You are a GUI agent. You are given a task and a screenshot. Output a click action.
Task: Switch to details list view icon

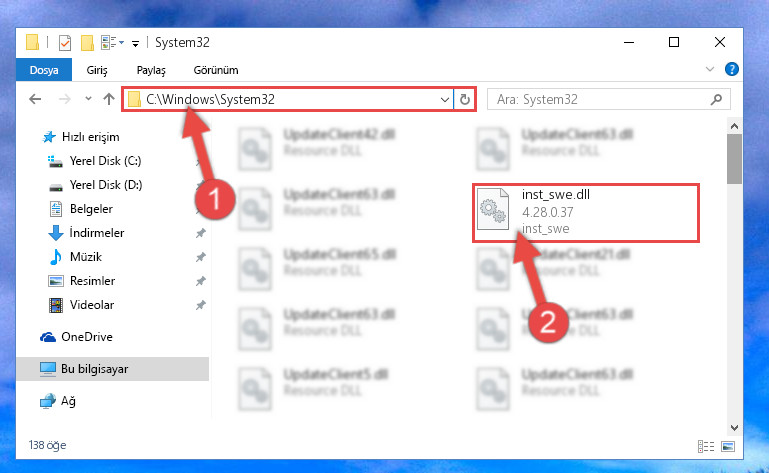pyautogui.click(x=706, y=446)
